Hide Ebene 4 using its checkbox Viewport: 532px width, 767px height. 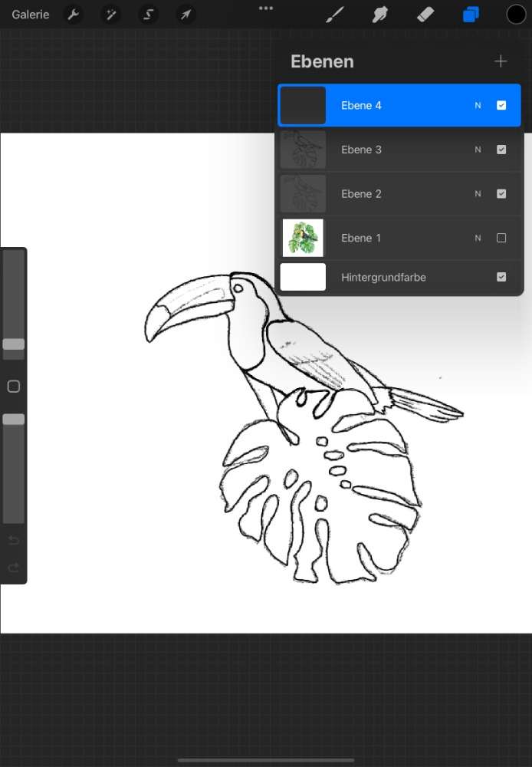click(501, 105)
